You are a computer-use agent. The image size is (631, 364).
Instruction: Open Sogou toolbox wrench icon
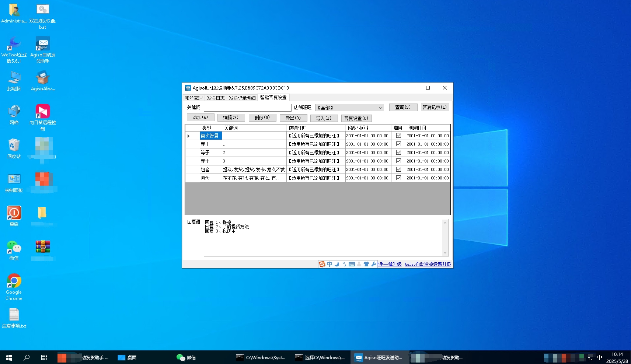click(374, 264)
